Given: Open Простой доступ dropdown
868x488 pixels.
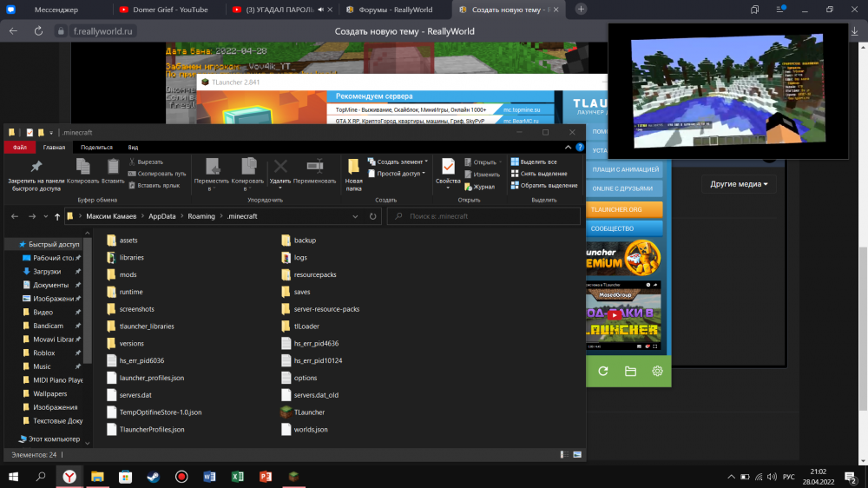Looking at the screenshot, I should point(397,174).
